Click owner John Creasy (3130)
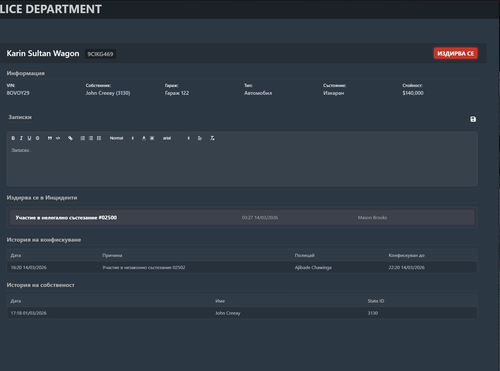 pos(108,93)
